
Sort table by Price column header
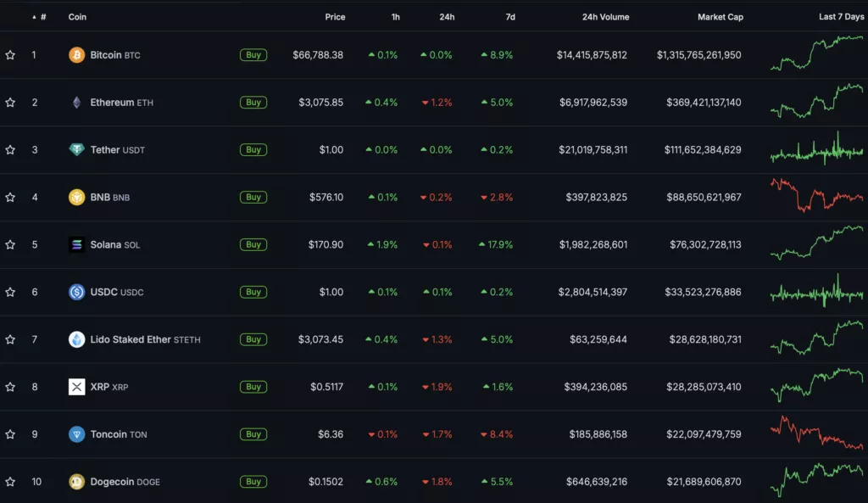click(335, 17)
